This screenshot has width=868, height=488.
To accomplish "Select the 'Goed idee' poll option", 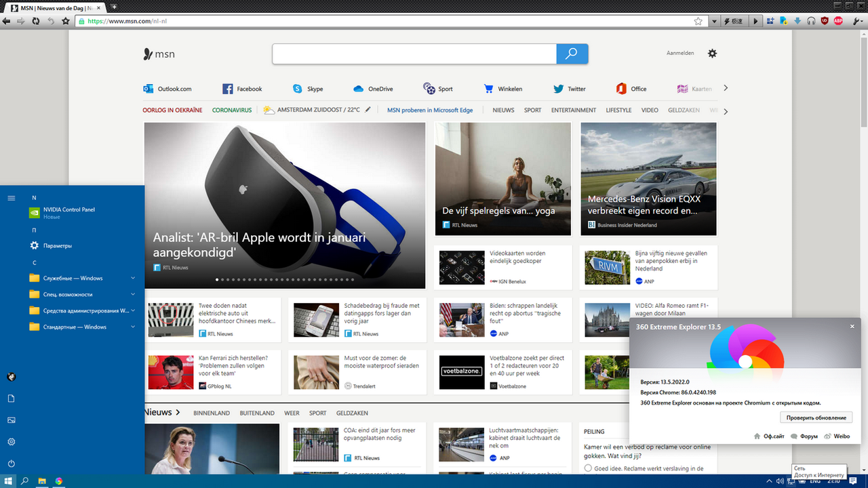I will 588,468.
